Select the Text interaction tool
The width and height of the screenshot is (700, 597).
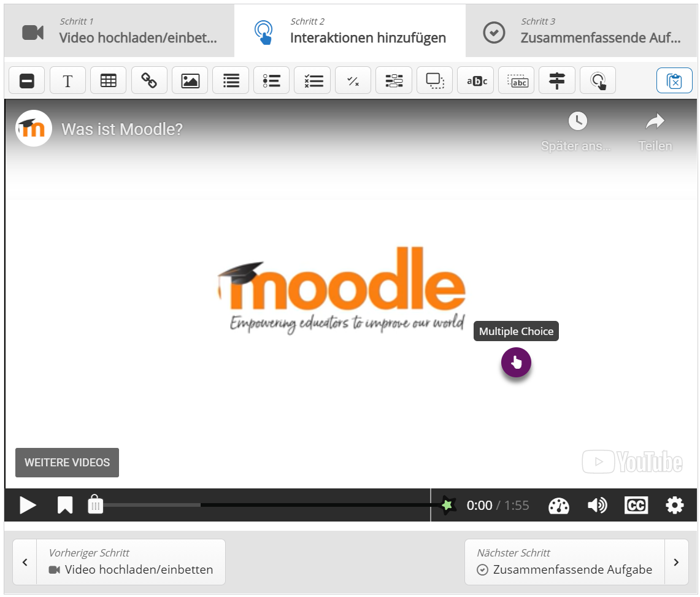67,80
